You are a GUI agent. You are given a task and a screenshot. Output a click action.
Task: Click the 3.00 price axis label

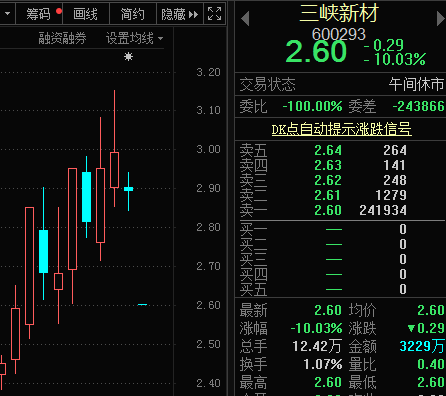click(208, 149)
